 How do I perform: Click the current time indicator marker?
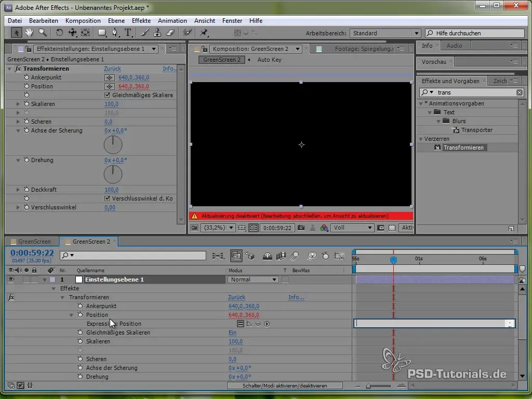click(x=393, y=260)
